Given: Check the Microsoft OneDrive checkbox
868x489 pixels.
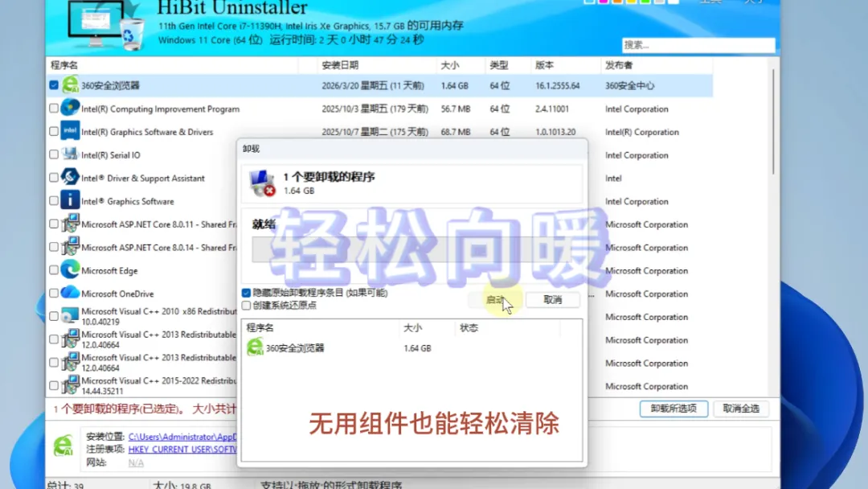Looking at the screenshot, I should click(54, 294).
